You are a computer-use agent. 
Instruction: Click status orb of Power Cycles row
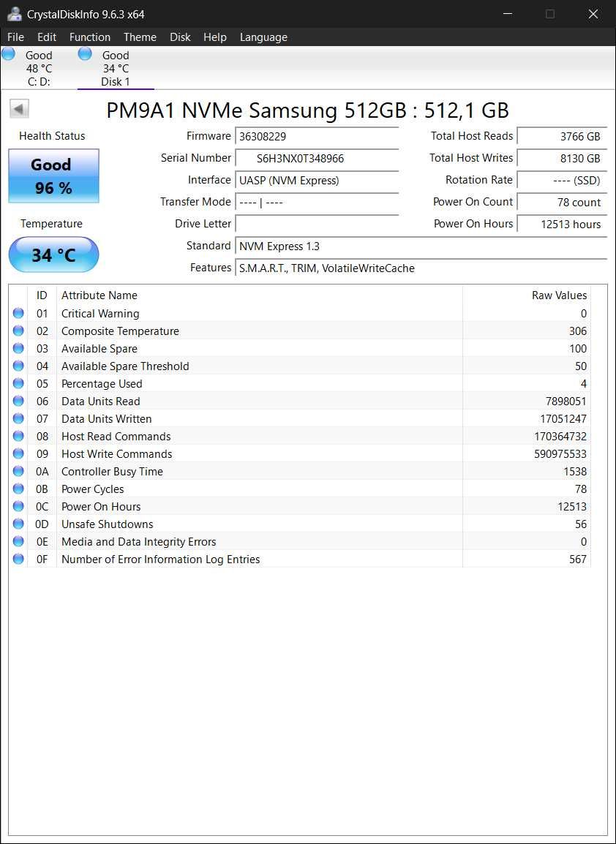pos(18,489)
